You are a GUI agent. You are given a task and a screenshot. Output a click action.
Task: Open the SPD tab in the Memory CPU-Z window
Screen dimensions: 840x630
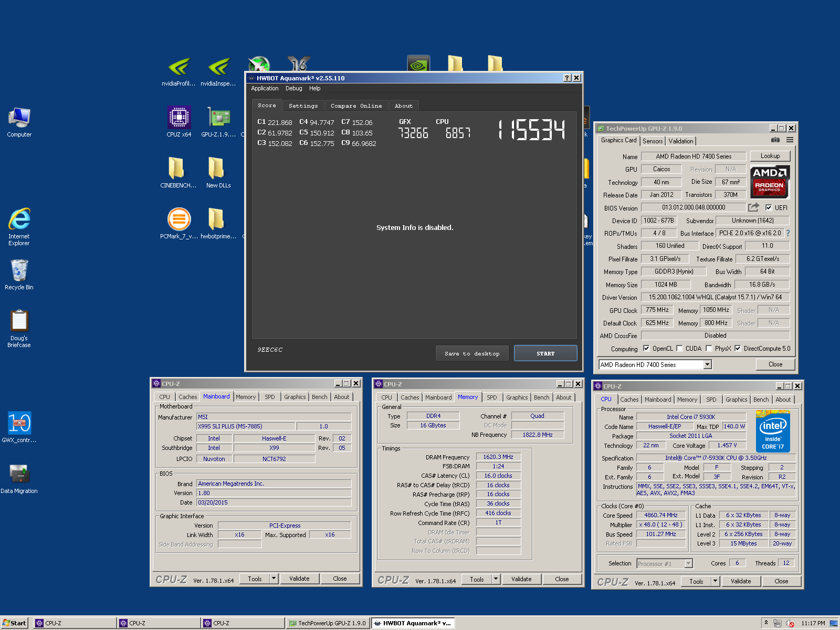pyautogui.click(x=492, y=397)
